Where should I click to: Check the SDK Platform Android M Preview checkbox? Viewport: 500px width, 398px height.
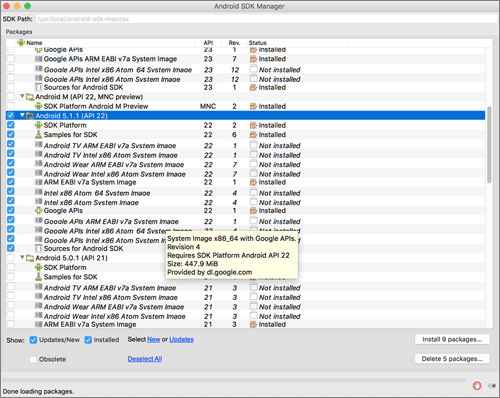pos(11,106)
